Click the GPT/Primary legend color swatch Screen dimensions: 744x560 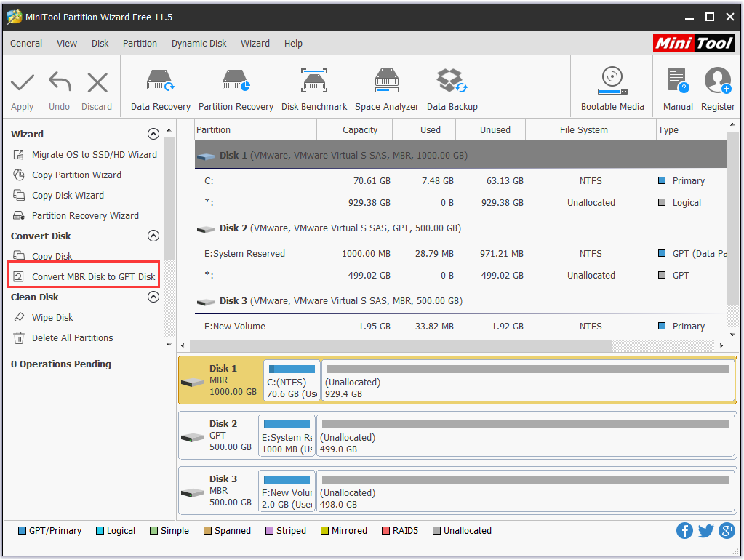pyautogui.click(x=22, y=531)
